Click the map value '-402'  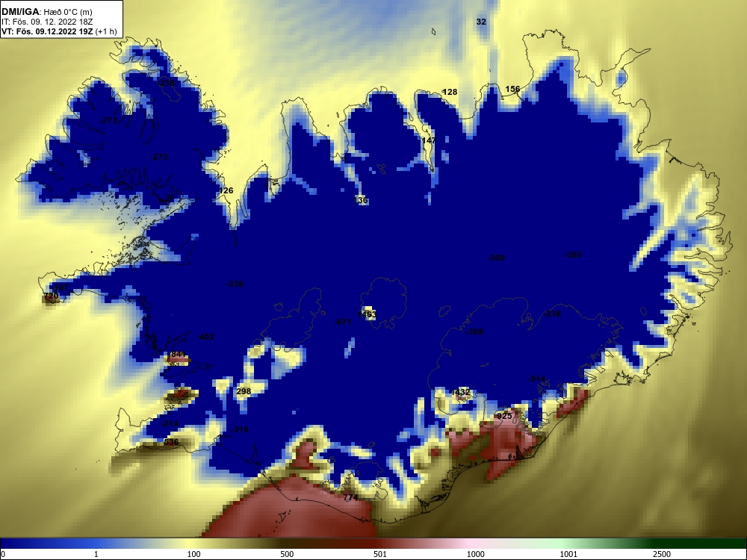[x=205, y=337]
